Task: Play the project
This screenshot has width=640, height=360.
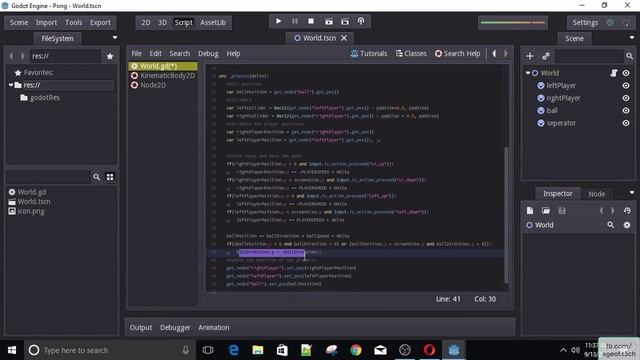Action: 278,21
